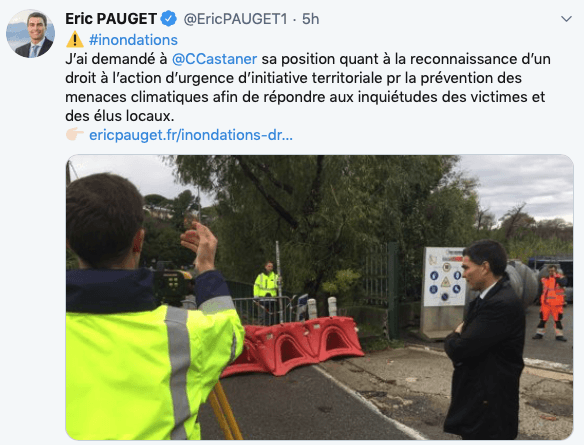This screenshot has height=445, width=584.
Task: Open the tweet via its body text
Action: click(308, 88)
